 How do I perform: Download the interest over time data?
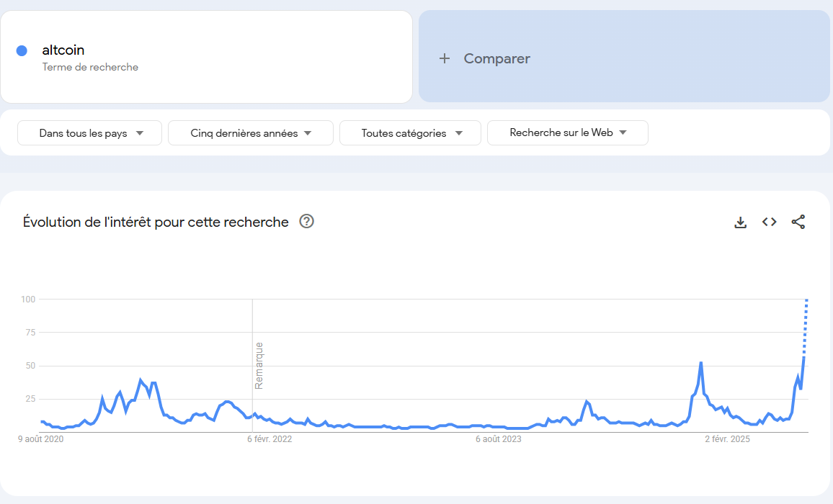740,222
